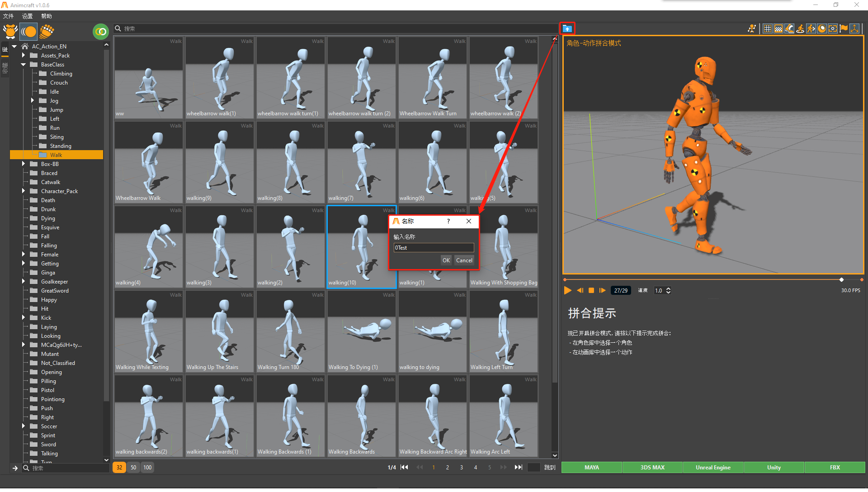Click the name input field containing 0Test

(434, 247)
